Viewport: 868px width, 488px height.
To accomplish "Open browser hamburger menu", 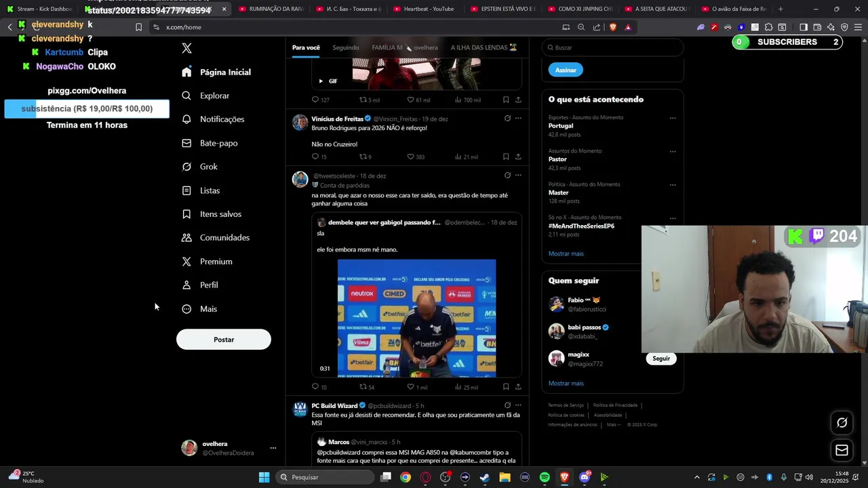I will click(x=858, y=27).
